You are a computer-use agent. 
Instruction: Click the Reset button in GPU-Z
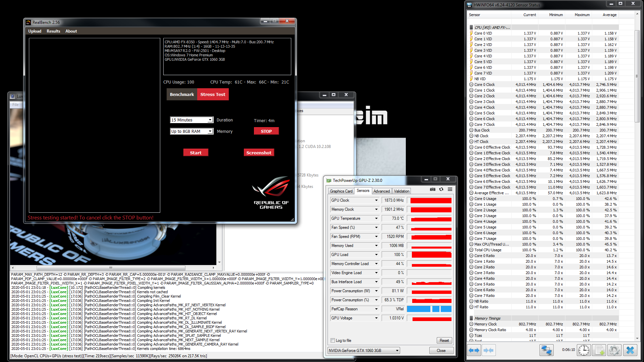click(444, 341)
